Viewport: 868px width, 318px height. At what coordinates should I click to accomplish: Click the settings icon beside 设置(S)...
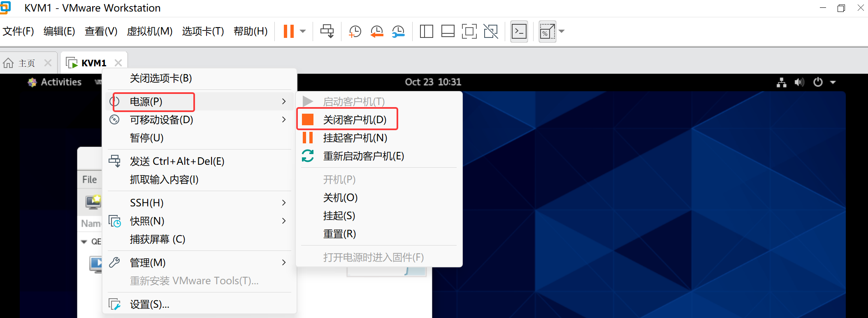(114, 304)
